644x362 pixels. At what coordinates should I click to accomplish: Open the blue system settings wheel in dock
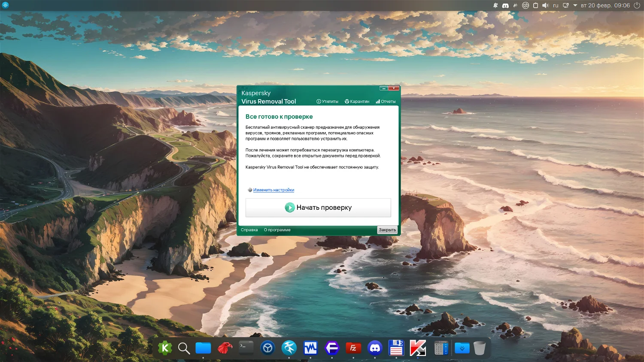pos(268,348)
